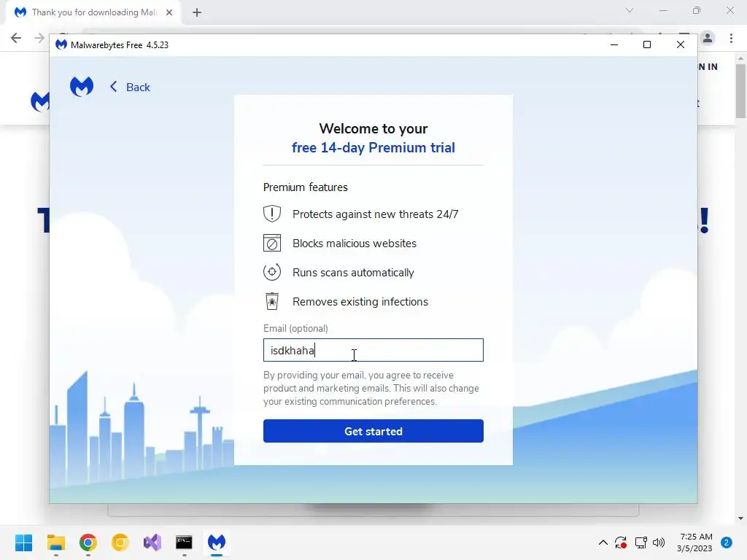Click the browser page vertical scrollbar thumb

point(740,90)
